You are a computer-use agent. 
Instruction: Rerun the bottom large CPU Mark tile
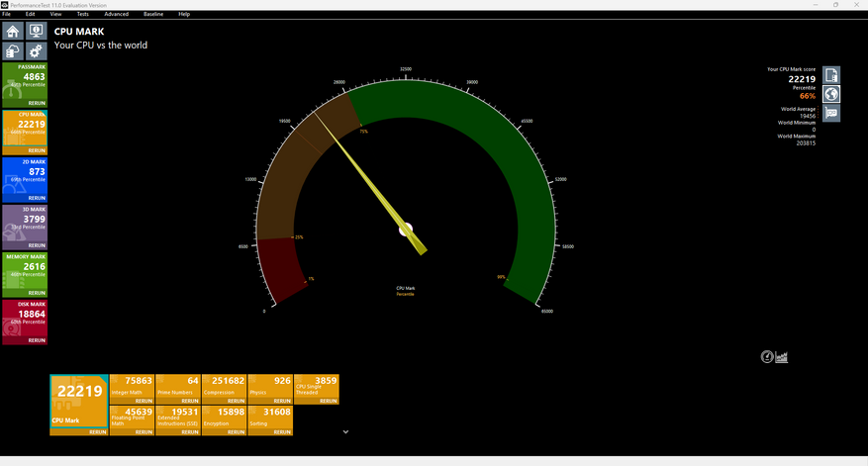pos(97,432)
